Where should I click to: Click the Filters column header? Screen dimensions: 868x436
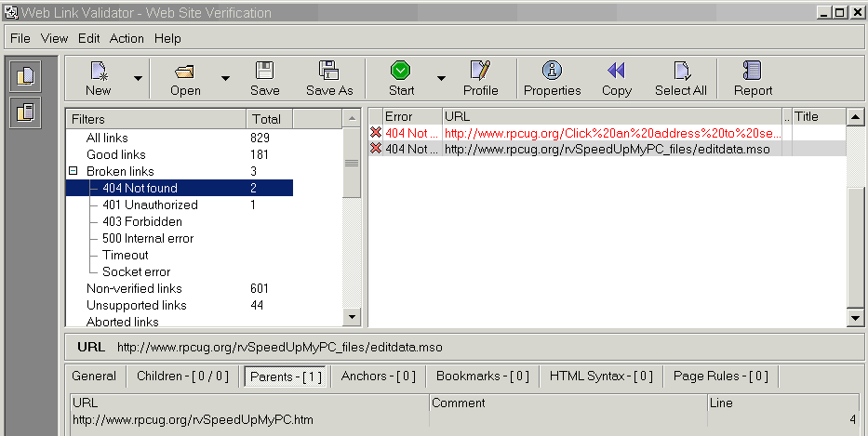point(156,119)
